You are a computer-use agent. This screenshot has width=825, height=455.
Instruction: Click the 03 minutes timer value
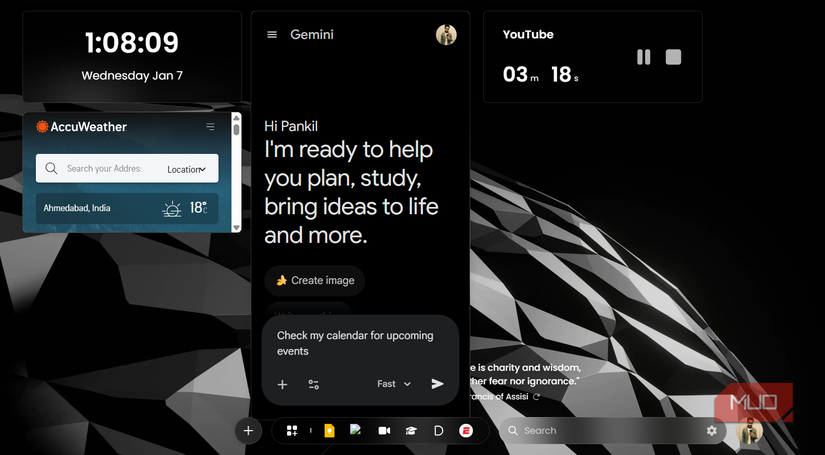[515, 75]
